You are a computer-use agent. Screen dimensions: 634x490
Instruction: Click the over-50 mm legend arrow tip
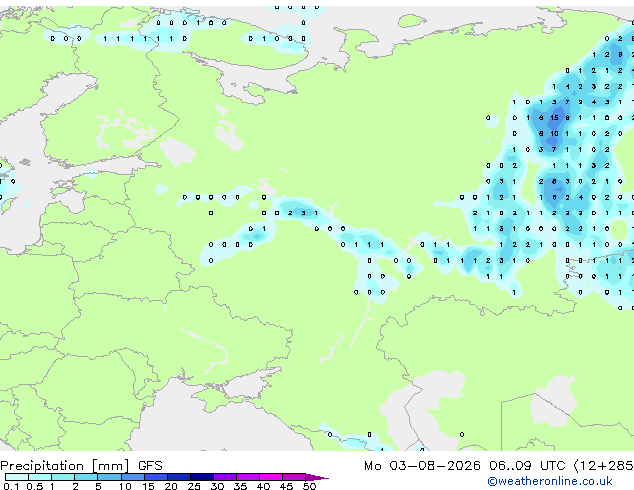317,477
